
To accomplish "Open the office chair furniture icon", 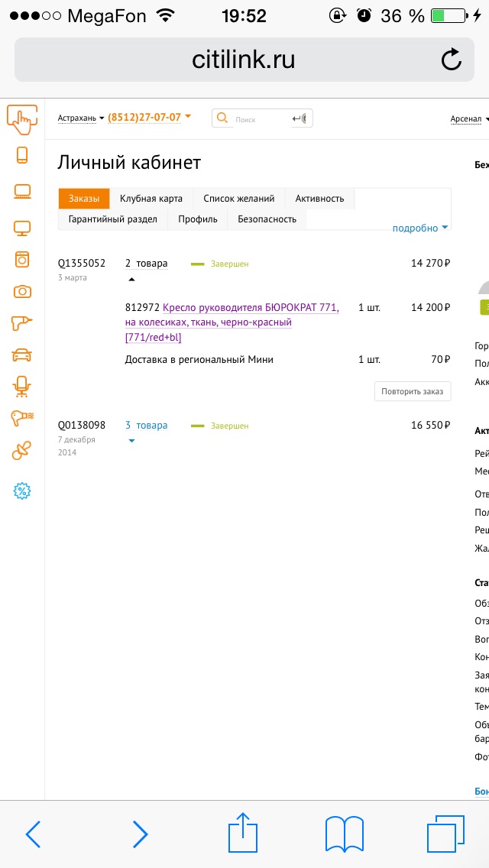I will (22, 387).
